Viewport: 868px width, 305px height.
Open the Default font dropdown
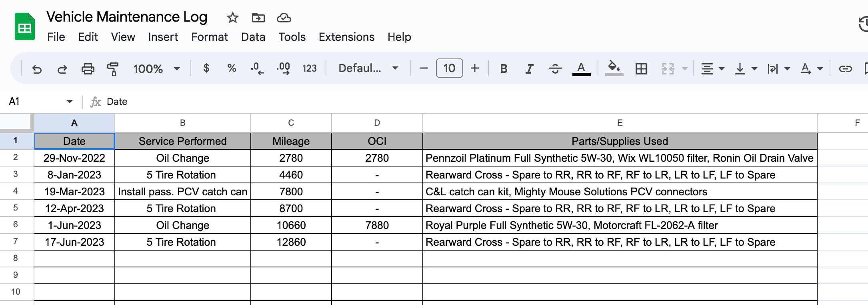[368, 68]
